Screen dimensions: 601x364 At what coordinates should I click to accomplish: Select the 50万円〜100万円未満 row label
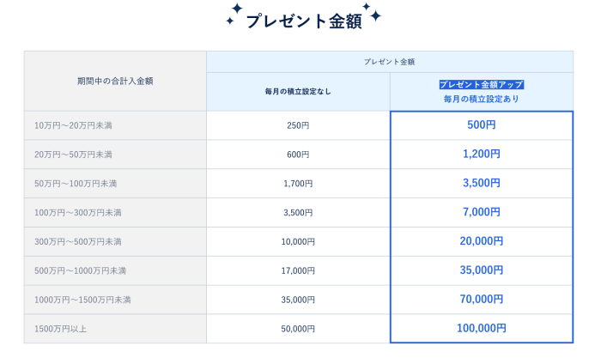point(76,184)
